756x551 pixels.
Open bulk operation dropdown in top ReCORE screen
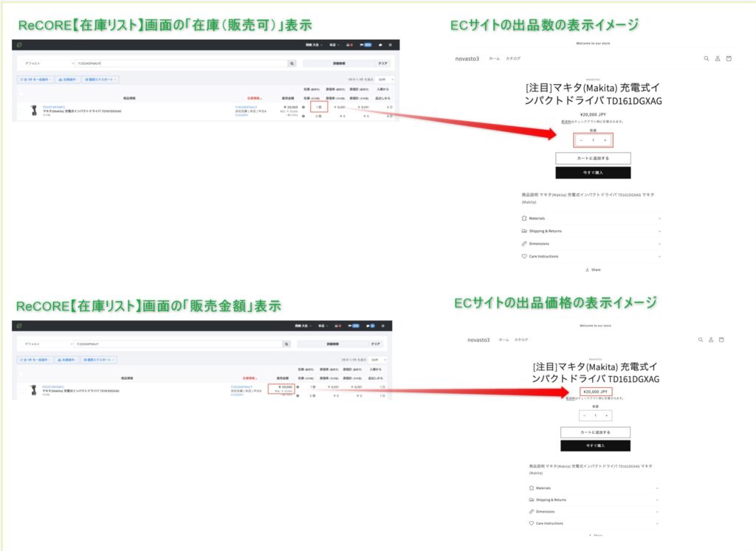click(35, 80)
